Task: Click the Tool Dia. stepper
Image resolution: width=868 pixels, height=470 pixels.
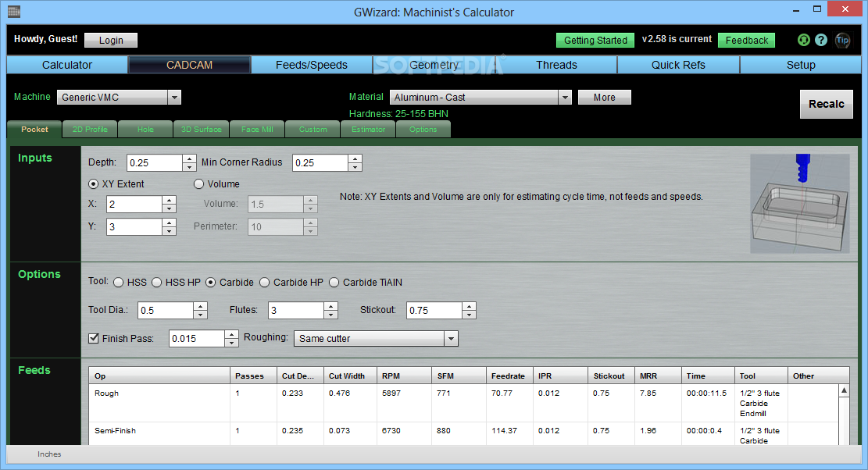Action: (200, 310)
